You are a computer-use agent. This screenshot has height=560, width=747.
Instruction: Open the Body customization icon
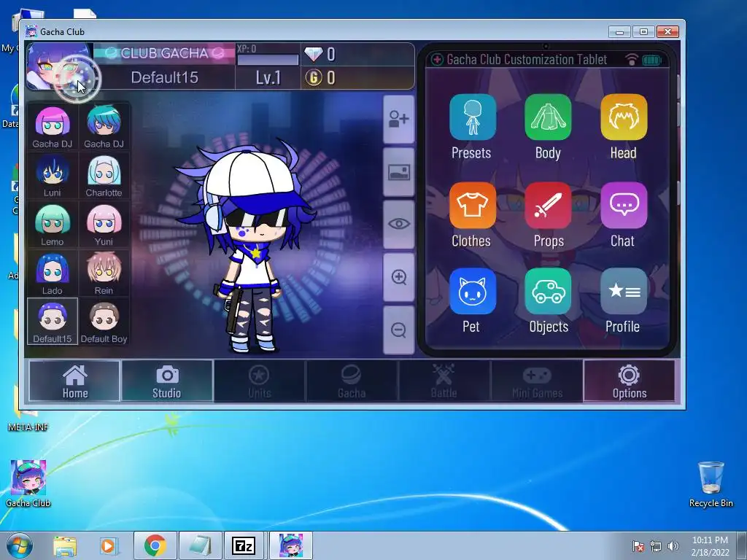coord(548,117)
